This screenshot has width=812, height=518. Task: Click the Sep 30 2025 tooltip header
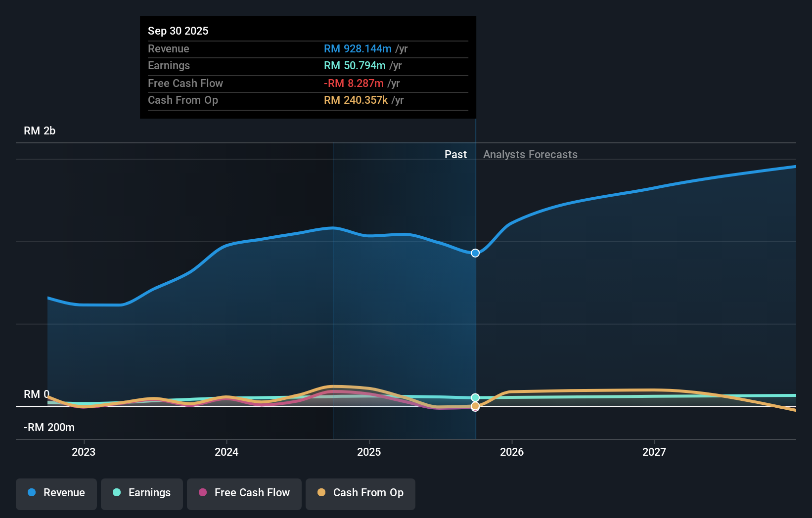(x=178, y=31)
